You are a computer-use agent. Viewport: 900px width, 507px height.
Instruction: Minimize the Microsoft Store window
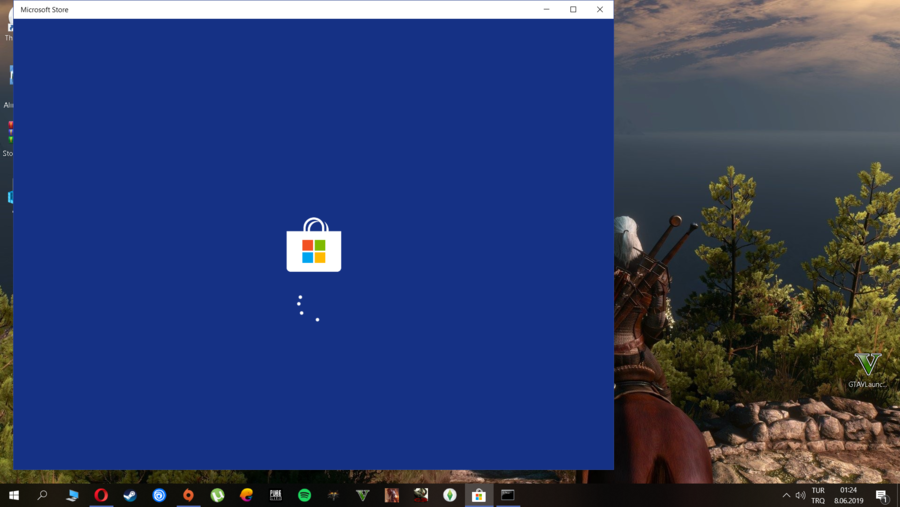546,9
